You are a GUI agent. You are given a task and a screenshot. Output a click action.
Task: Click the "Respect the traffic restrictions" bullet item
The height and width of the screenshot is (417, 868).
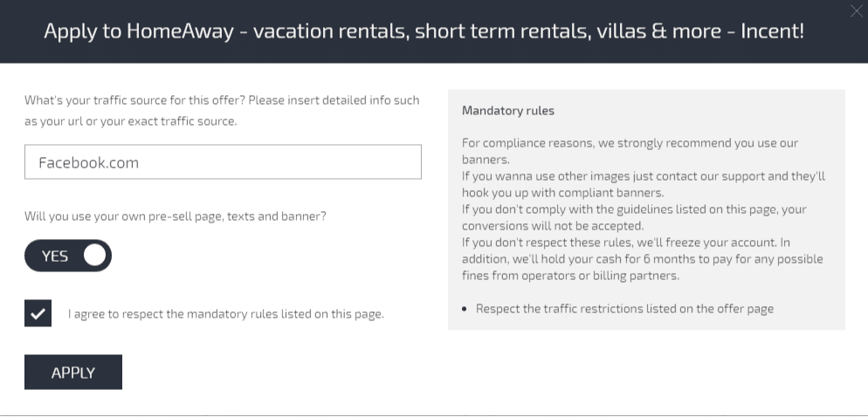[x=624, y=308]
